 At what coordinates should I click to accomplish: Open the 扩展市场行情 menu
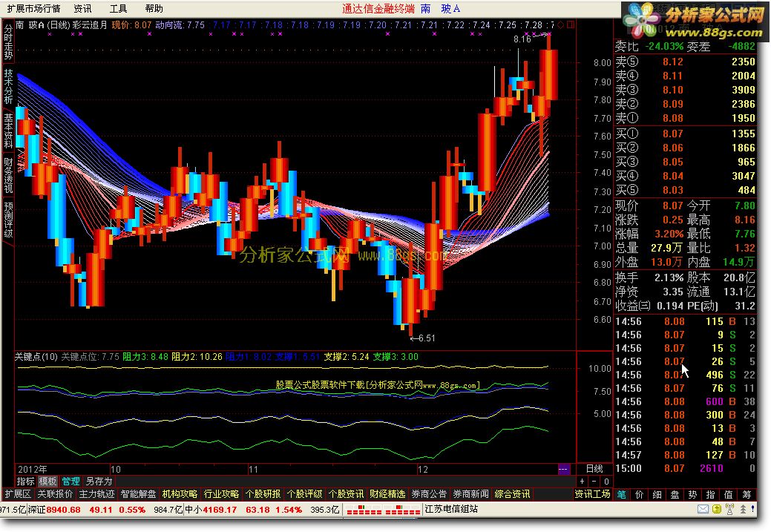point(33,8)
